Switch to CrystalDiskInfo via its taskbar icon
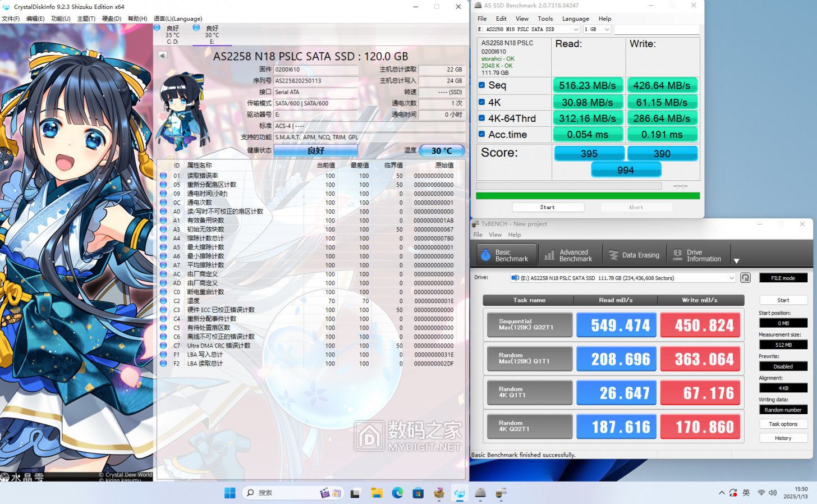817x504 pixels. (460, 493)
